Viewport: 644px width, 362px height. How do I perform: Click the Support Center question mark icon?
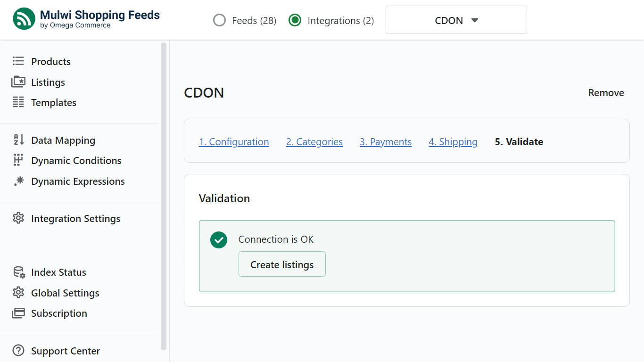pos(18,351)
